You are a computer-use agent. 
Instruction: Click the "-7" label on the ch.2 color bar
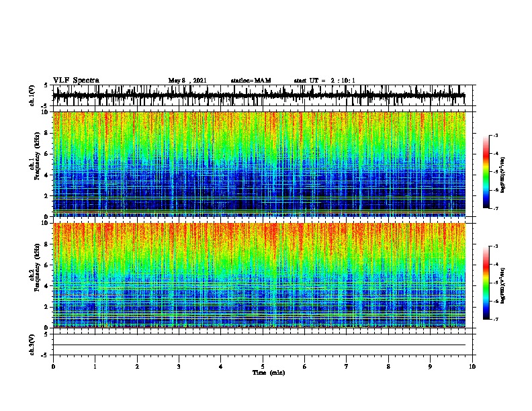[496, 320]
